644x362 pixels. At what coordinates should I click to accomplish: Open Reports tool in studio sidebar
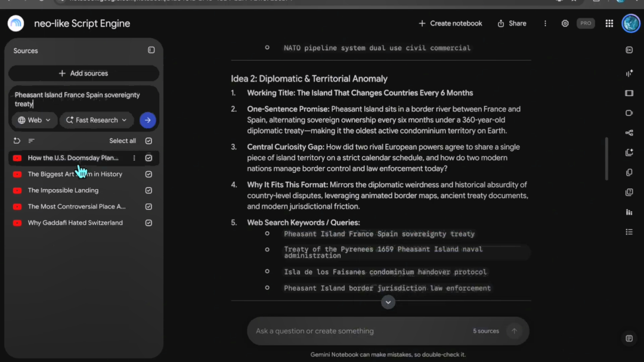click(629, 153)
